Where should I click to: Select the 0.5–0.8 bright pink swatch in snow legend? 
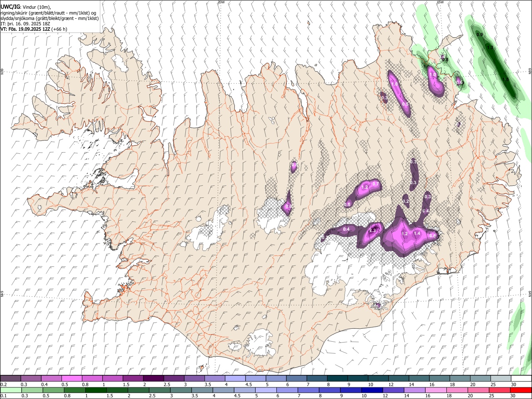point(71,379)
